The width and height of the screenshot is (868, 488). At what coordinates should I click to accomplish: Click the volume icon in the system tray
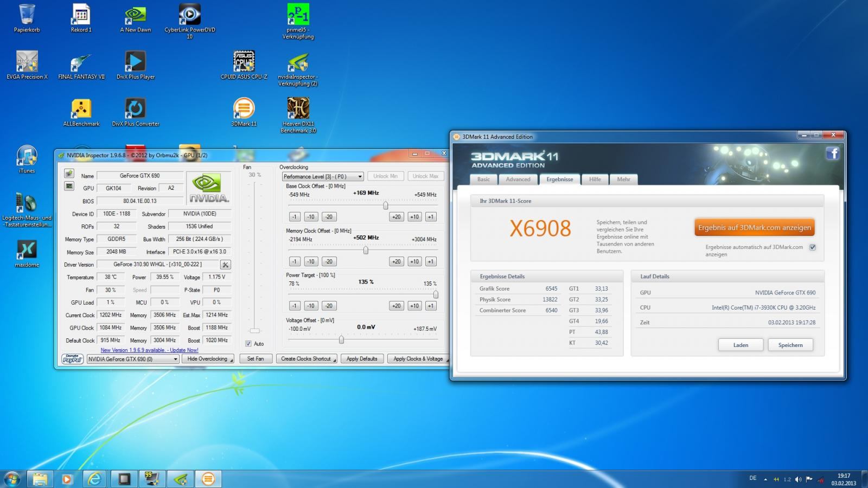798,479
